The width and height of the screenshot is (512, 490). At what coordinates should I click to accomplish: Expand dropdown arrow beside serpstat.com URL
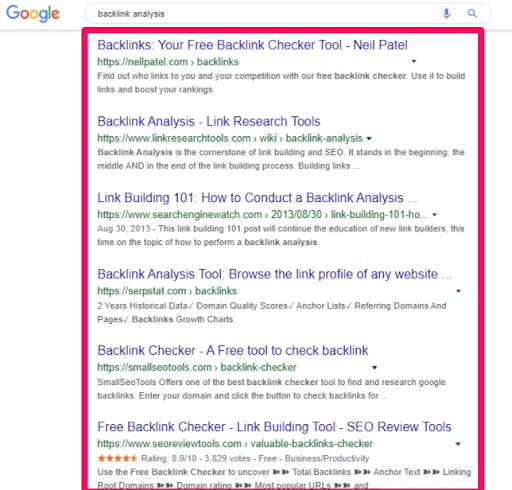458,291
